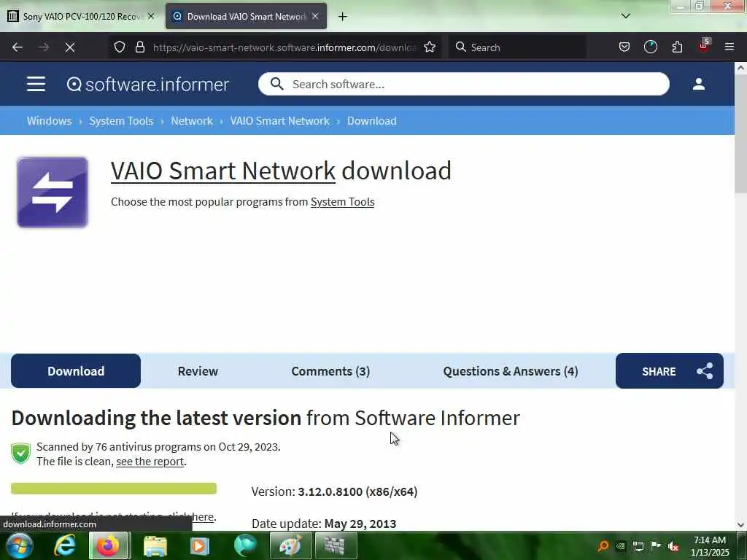Click the green download progress bar
747x560 pixels.
[114, 488]
